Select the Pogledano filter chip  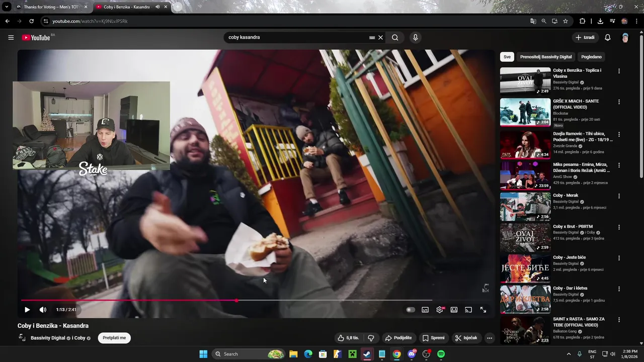[591, 57]
